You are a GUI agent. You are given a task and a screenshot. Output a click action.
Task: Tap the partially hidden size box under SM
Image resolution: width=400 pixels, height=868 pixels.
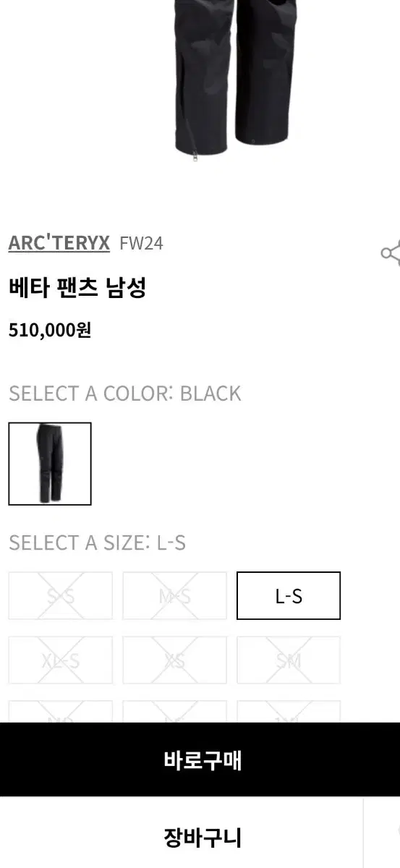pyautogui.click(x=289, y=712)
